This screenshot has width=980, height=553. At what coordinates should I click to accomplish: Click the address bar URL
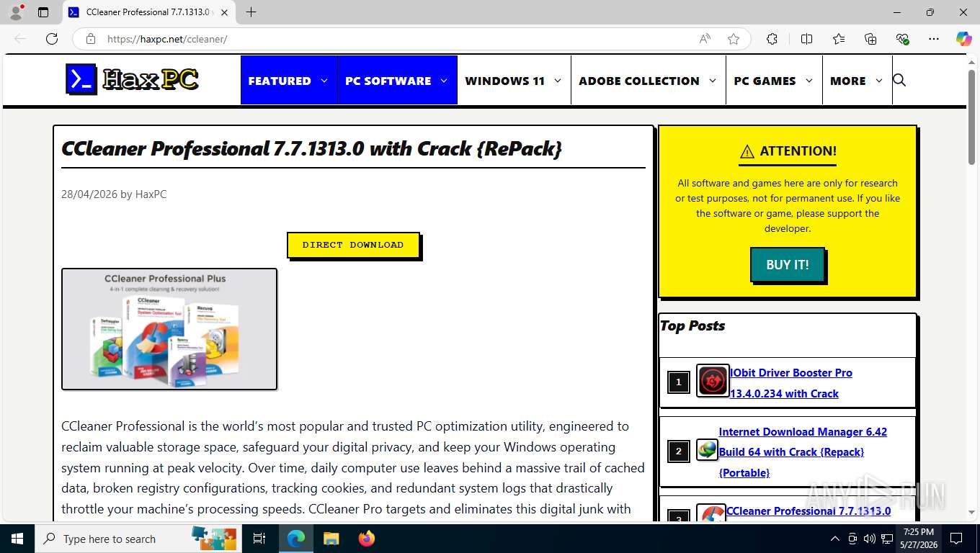point(167,39)
